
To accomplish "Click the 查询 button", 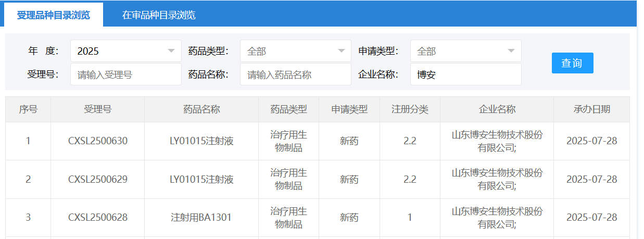I will point(573,63).
